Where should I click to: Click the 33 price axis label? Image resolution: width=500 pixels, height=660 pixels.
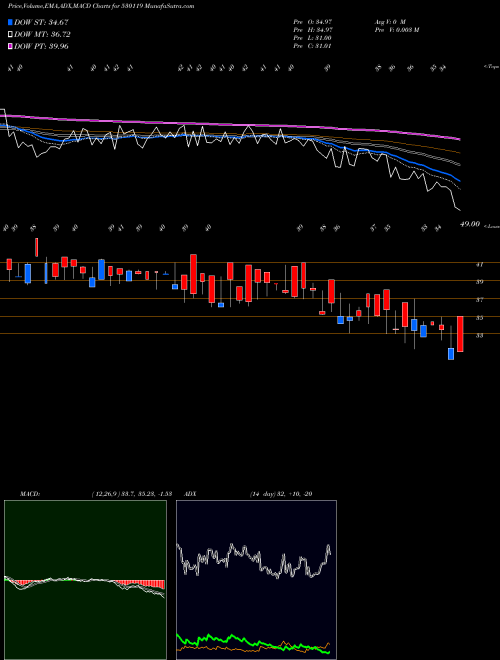[x=479, y=336]
